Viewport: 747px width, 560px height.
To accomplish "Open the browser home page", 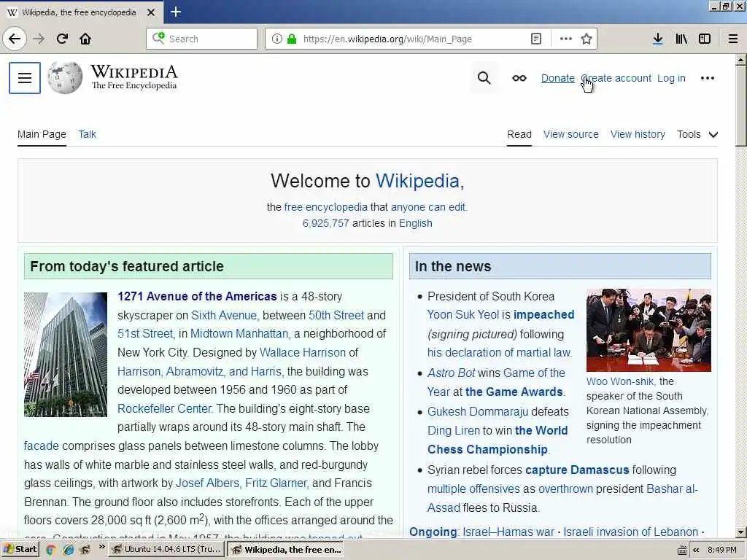I will [85, 39].
